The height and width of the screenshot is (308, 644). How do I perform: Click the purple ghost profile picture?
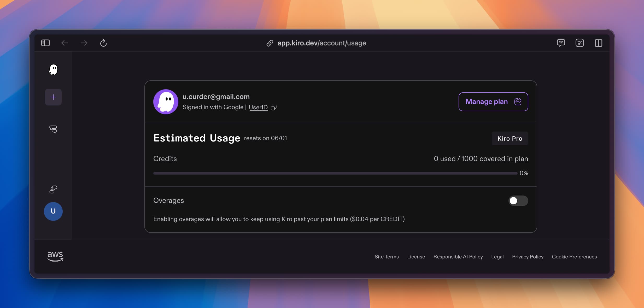tap(166, 102)
